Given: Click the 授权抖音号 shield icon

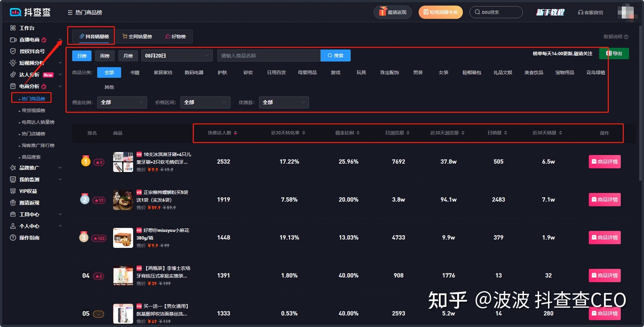Looking at the screenshot, I should pyautogui.click(x=13, y=51).
